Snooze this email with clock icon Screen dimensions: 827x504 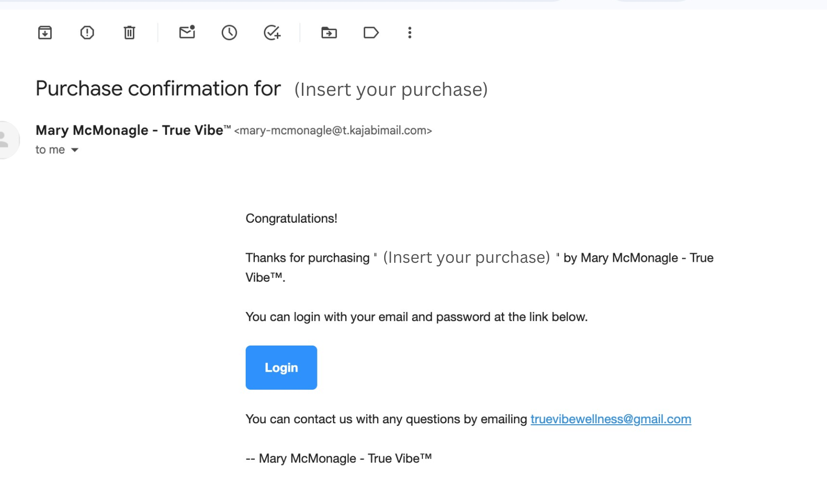coord(229,33)
